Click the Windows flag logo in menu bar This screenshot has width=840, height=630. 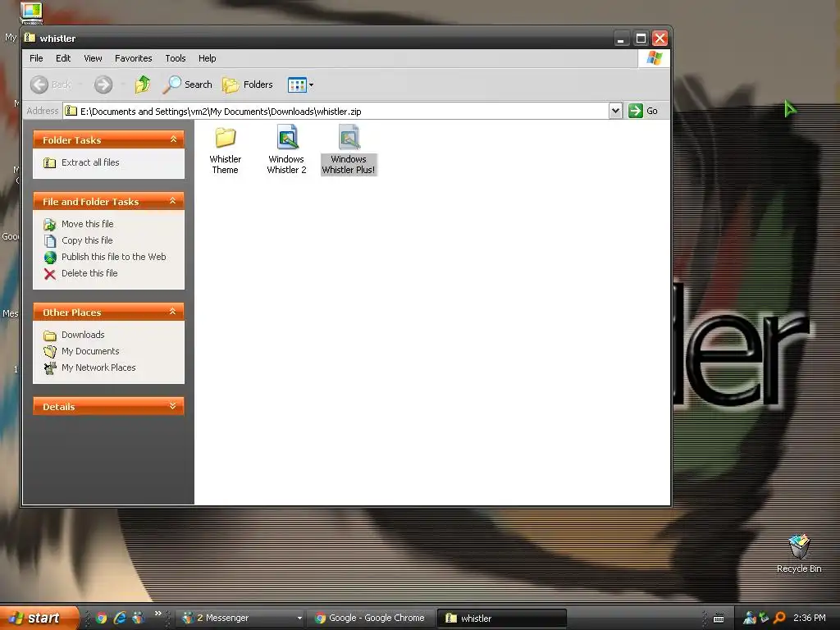(x=654, y=58)
